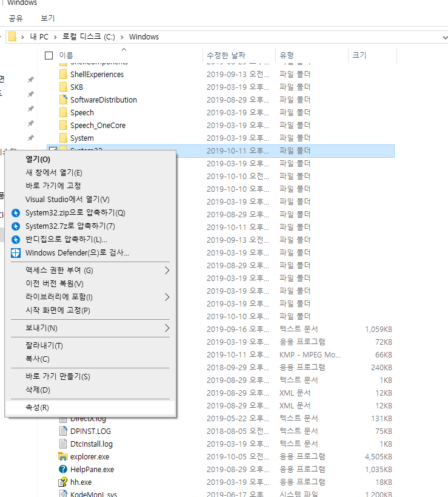Toggle the select-all checkbox next to 이름
This screenshot has width=448, height=497.
[x=48, y=55]
